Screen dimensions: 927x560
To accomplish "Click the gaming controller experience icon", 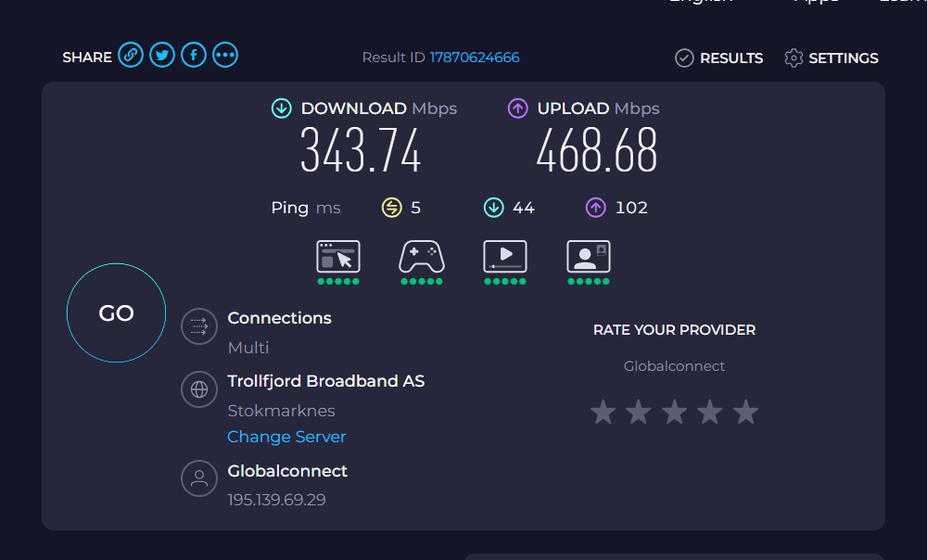I will (422, 257).
